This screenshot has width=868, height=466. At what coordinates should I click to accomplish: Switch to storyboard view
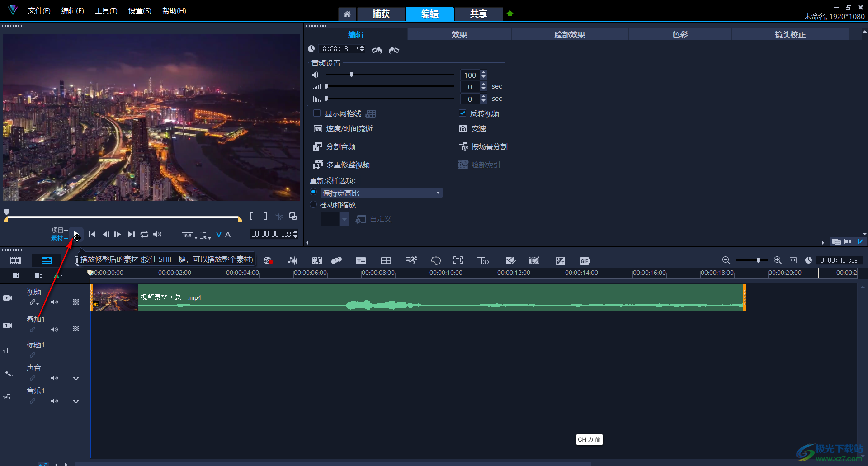[15, 260]
